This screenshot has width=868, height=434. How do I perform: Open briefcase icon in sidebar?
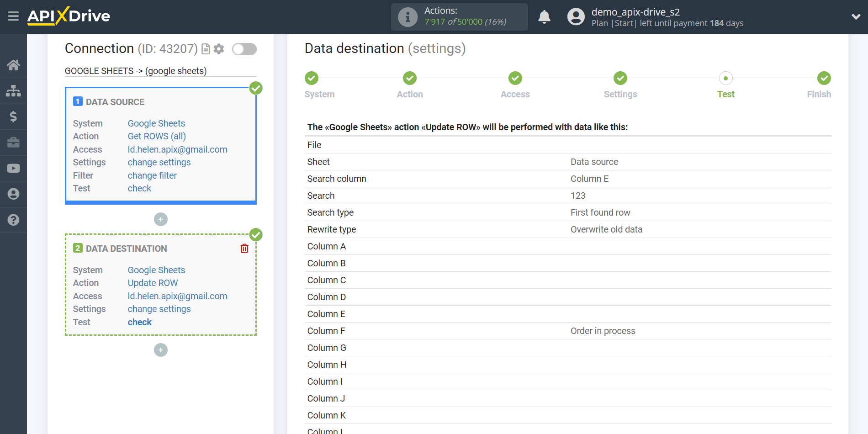click(13, 143)
